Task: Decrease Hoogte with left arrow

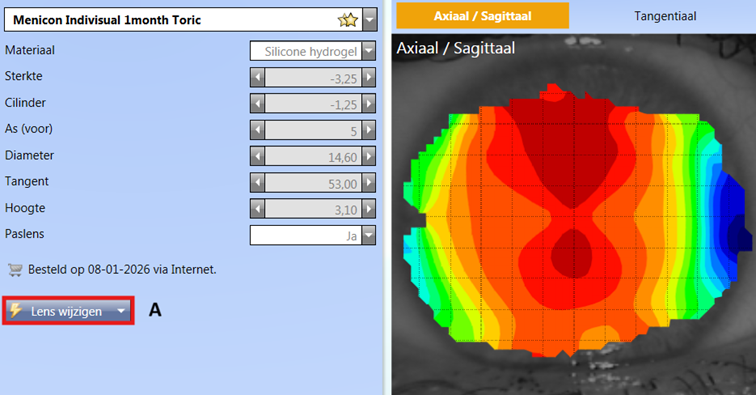Action: [x=257, y=209]
